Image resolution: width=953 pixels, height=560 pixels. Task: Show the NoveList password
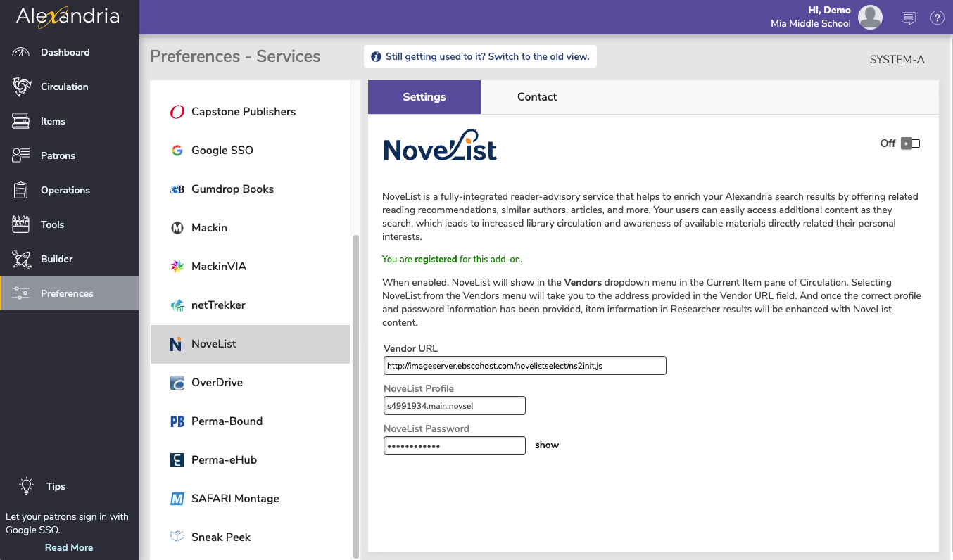[x=547, y=445]
